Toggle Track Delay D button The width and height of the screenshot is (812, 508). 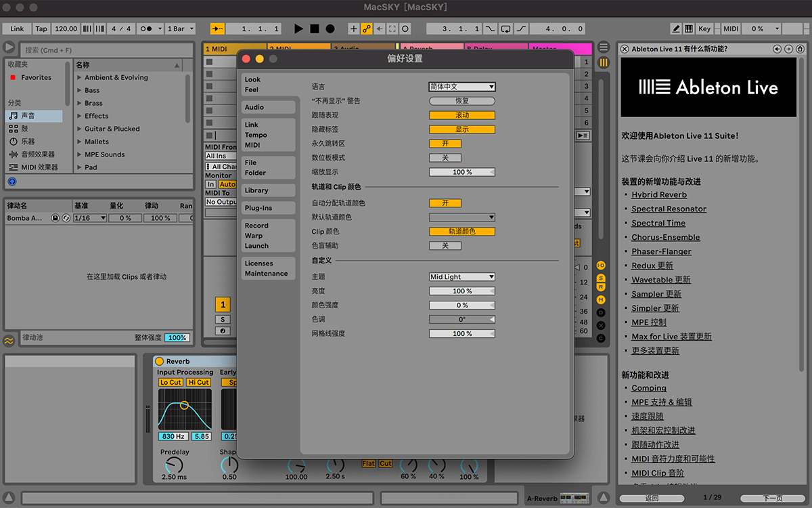[601, 312]
